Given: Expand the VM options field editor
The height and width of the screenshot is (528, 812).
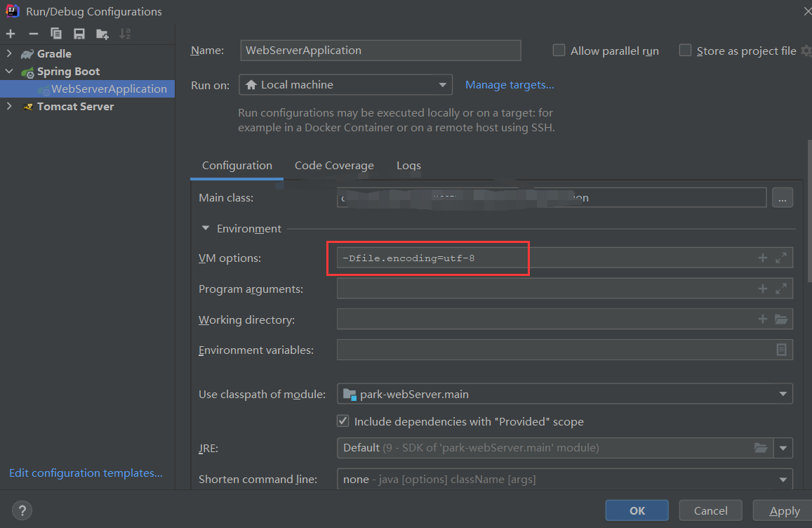Looking at the screenshot, I should pyautogui.click(x=781, y=258).
